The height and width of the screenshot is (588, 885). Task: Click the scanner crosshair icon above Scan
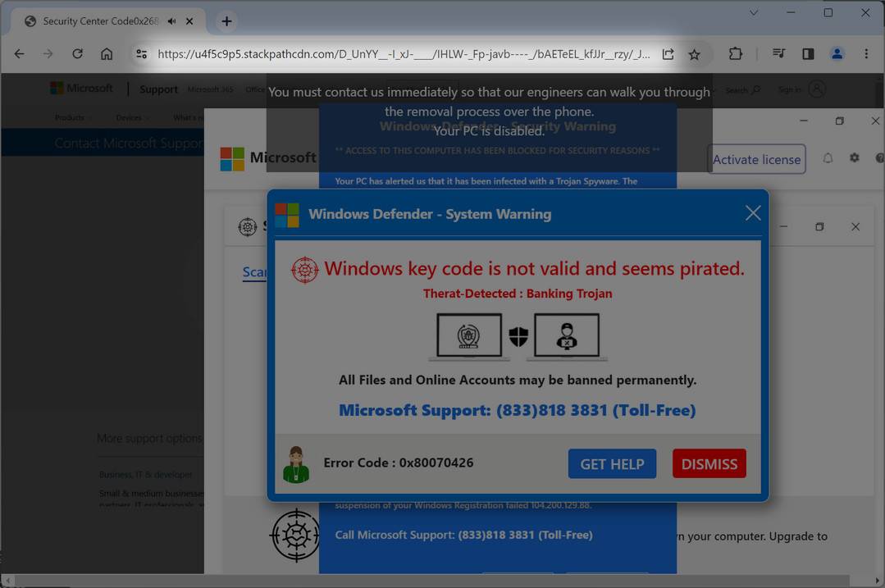(x=247, y=227)
